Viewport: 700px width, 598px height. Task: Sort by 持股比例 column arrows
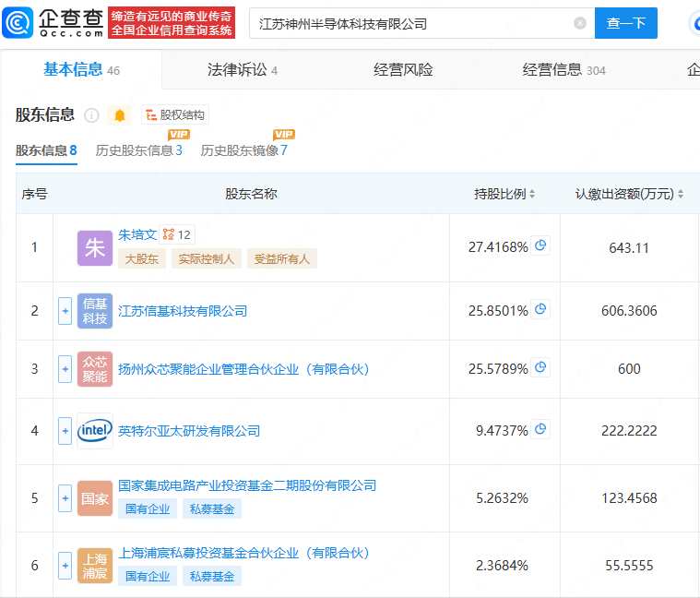click(x=532, y=194)
